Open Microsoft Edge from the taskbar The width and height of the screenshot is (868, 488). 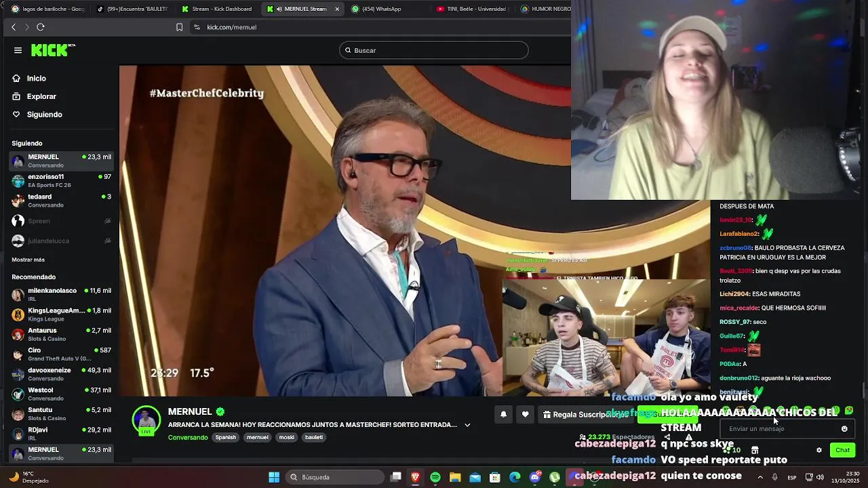(x=515, y=477)
